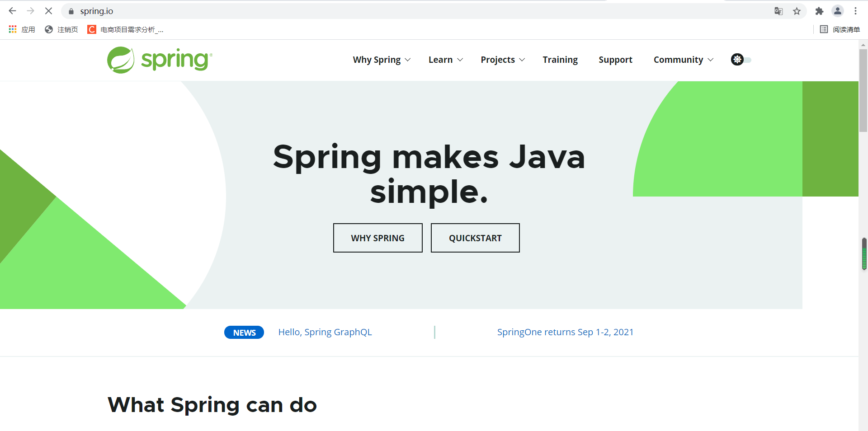Open SpringOne returns Sep 1-2, 2021 link
This screenshot has width=868, height=431.
(x=565, y=332)
